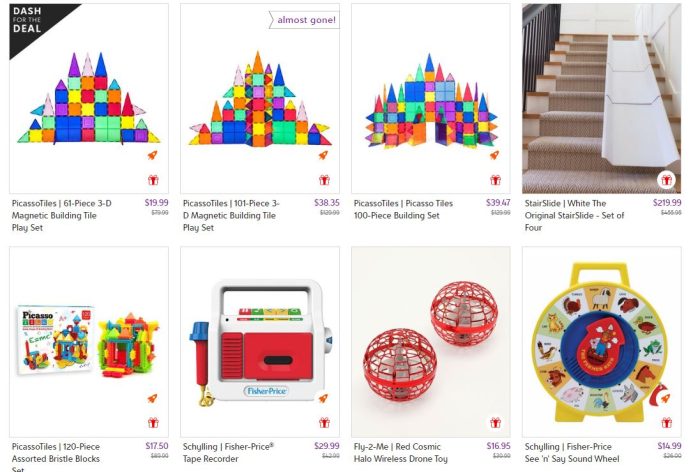700x472 pixels.
Task: Click the 'almost gone!' tag
Action: click(x=304, y=20)
